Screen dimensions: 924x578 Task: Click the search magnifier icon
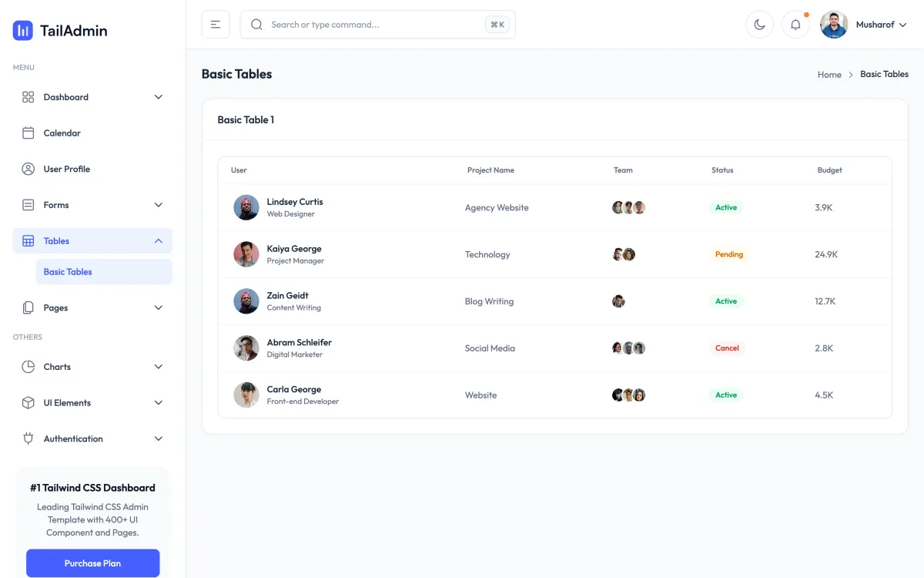[x=257, y=25]
